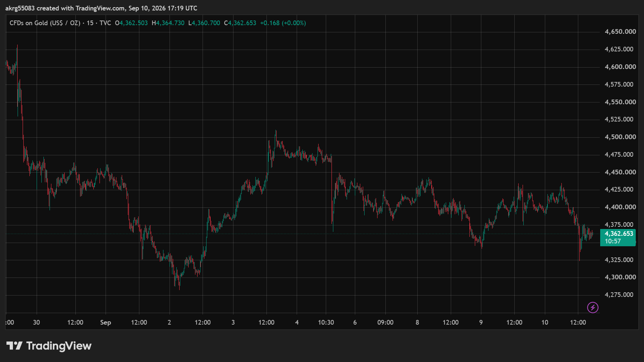Click the 10:30 time axis marker
Image resolution: width=644 pixels, height=362 pixels.
tap(326, 322)
